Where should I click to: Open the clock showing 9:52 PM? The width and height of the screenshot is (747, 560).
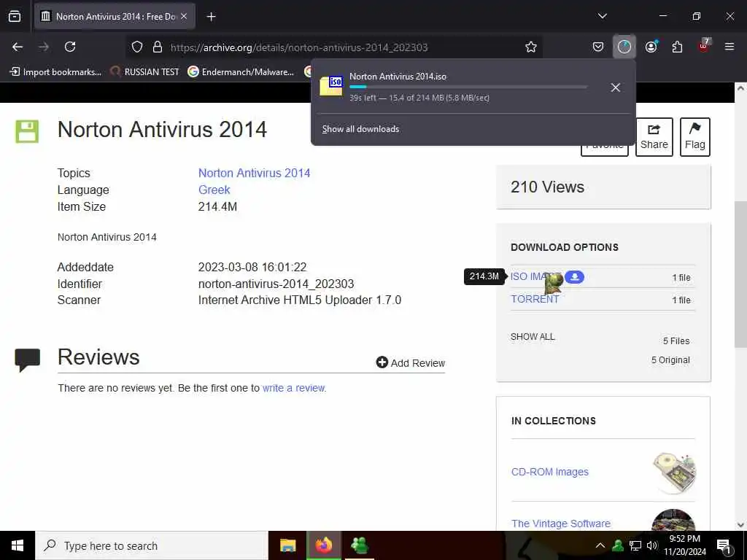coord(685,545)
